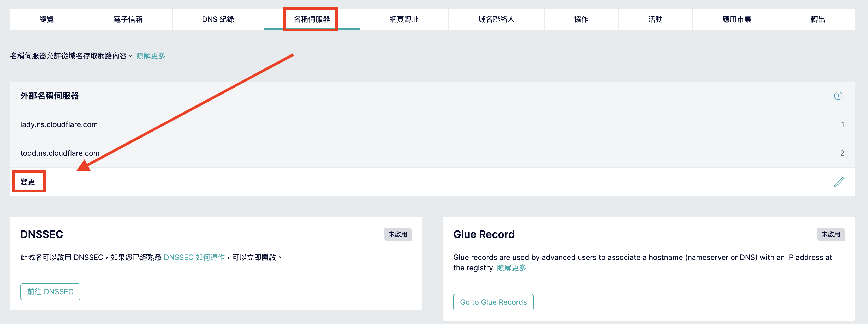Switch to the 電子信箱 tab
Image resolution: width=868 pixels, height=324 pixels.
tap(128, 20)
